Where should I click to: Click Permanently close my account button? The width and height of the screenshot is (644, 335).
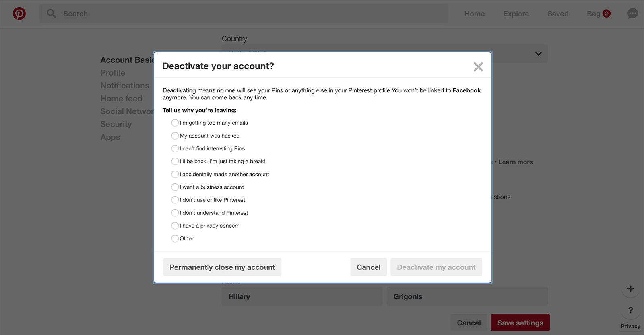[222, 267]
